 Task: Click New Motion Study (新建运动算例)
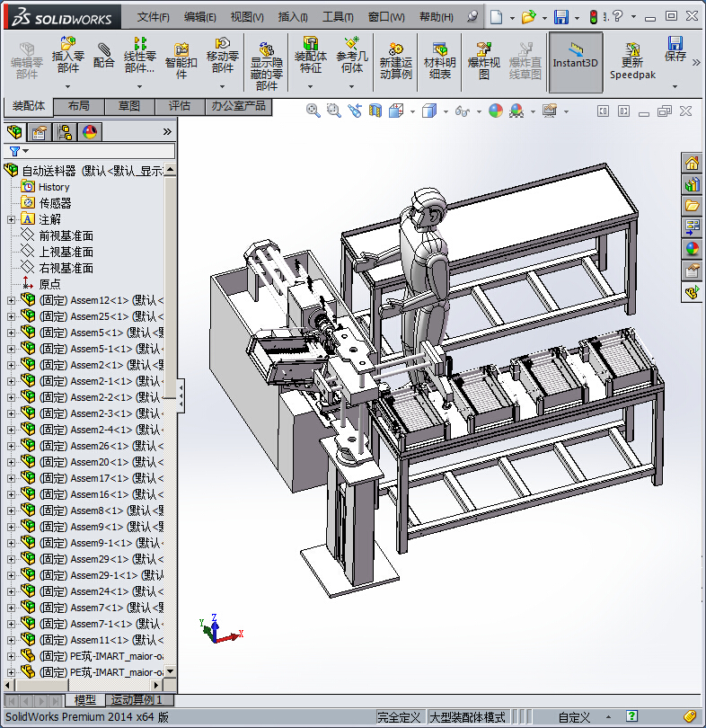click(396, 60)
